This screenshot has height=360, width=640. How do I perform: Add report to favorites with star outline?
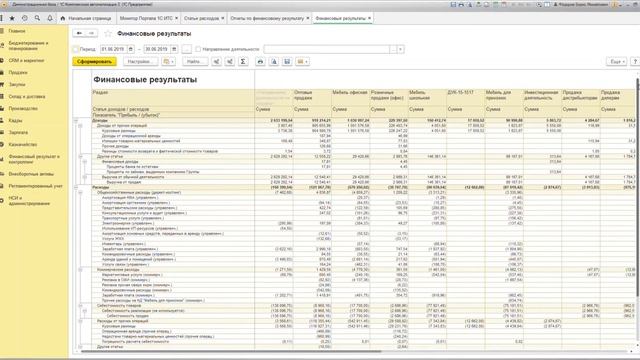(x=108, y=33)
